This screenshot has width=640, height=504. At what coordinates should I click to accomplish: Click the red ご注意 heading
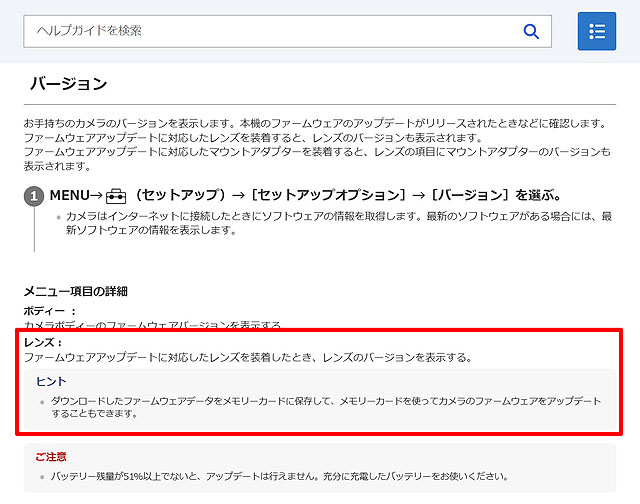[x=51, y=456]
